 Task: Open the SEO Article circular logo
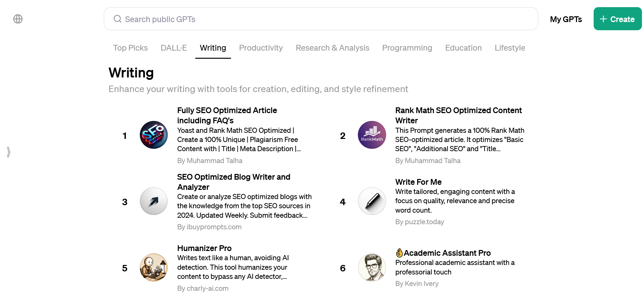tap(154, 135)
